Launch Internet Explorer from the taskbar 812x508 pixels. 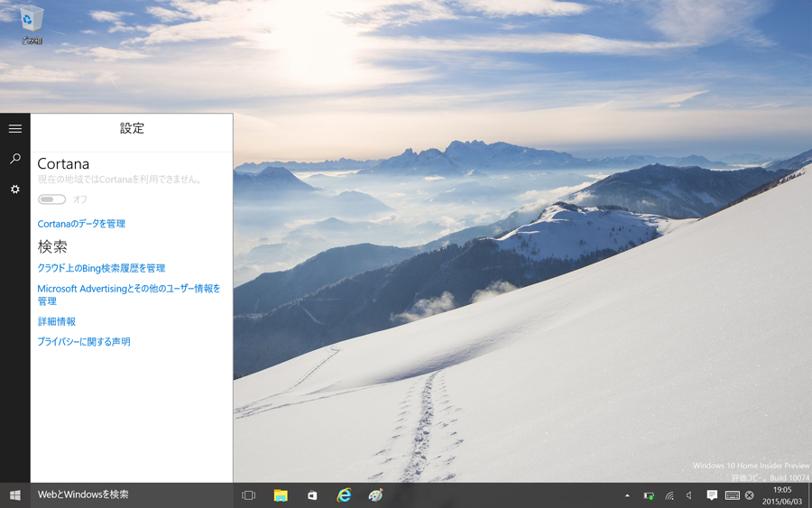344,495
